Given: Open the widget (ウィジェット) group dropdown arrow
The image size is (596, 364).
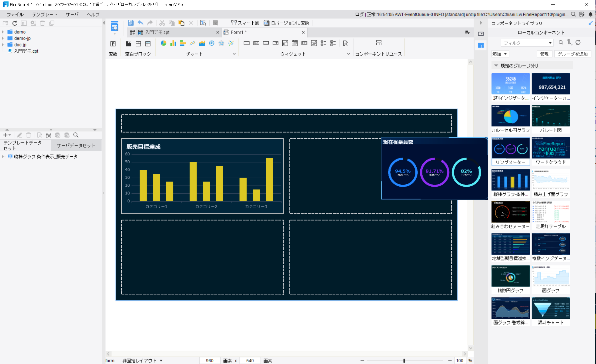Looking at the screenshot, I should [x=348, y=54].
